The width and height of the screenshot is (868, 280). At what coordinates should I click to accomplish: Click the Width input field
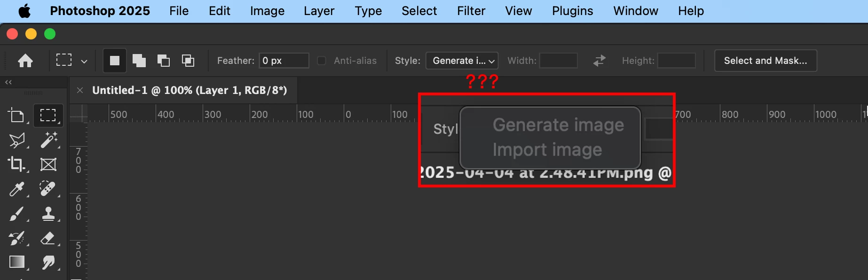(x=559, y=61)
